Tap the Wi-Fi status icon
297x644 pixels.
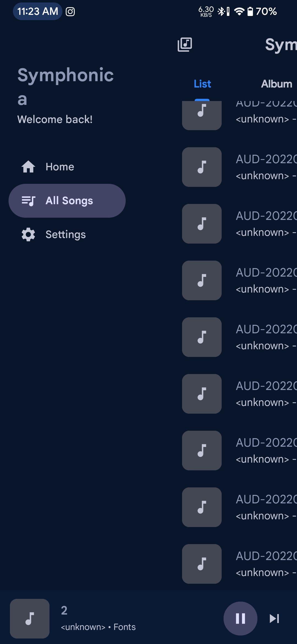click(239, 11)
